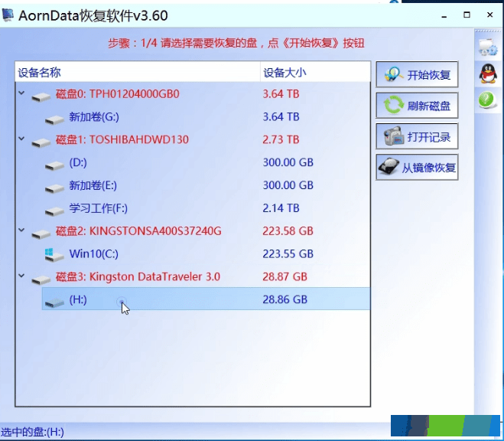
Task: Open the settings gear icon in right sidebar
Action: tap(488, 47)
